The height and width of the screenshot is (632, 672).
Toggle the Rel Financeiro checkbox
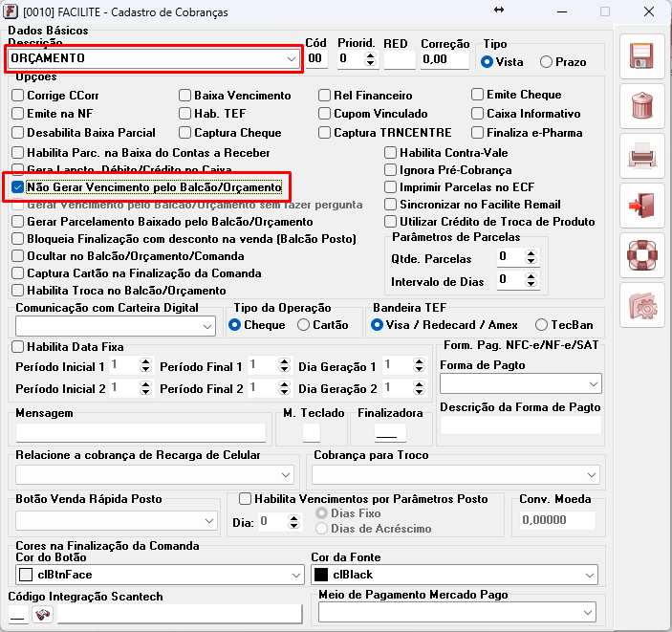324,96
